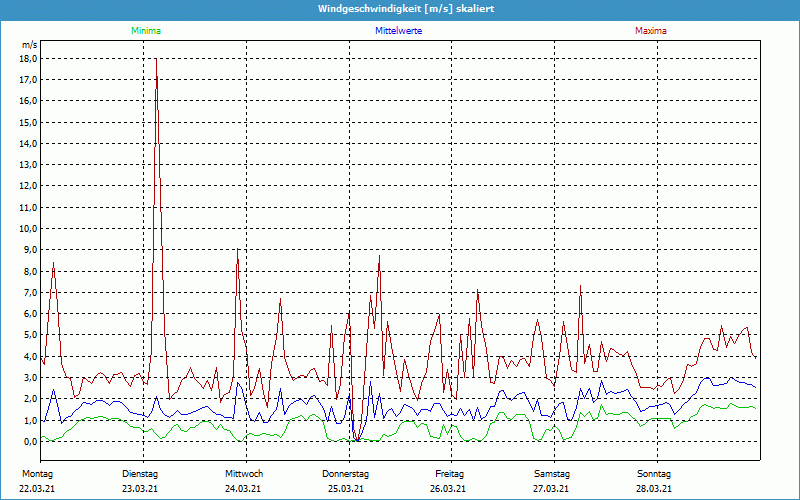
Task: Select the 3,0 y-axis value
Action: point(31,378)
